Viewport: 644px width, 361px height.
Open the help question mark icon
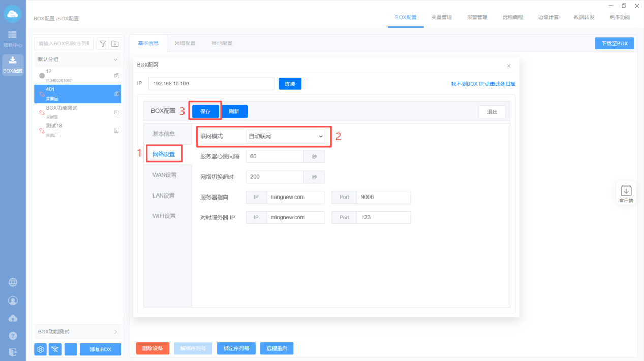[13, 336]
